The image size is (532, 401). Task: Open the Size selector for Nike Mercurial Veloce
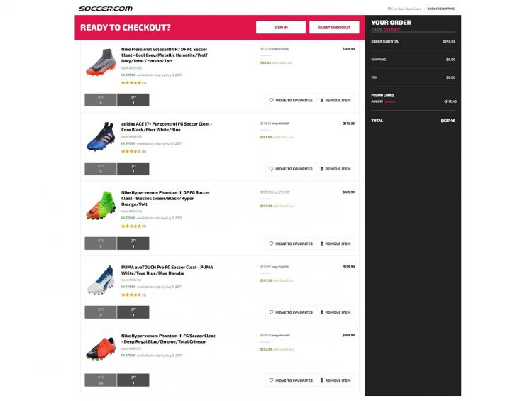pos(101,100)
